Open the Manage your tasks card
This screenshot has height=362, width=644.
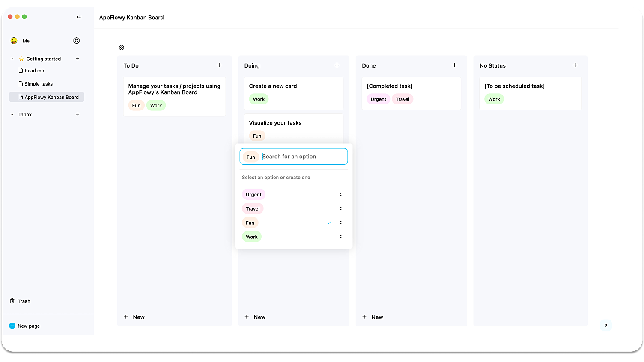(x=175, y=96)
